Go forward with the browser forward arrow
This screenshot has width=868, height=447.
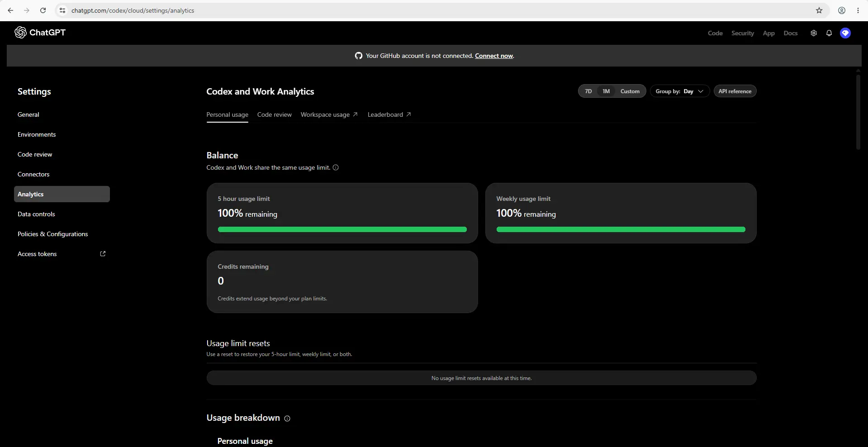27,10
